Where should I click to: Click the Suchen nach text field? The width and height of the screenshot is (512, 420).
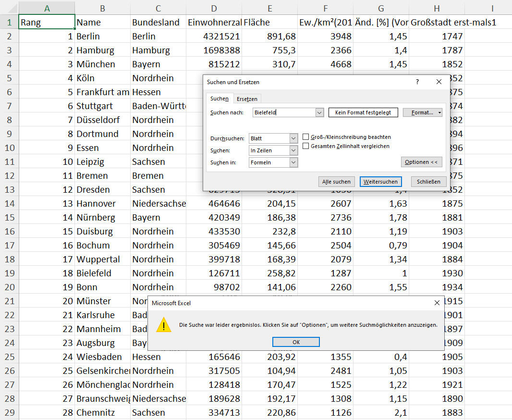[x=283, y=112]
